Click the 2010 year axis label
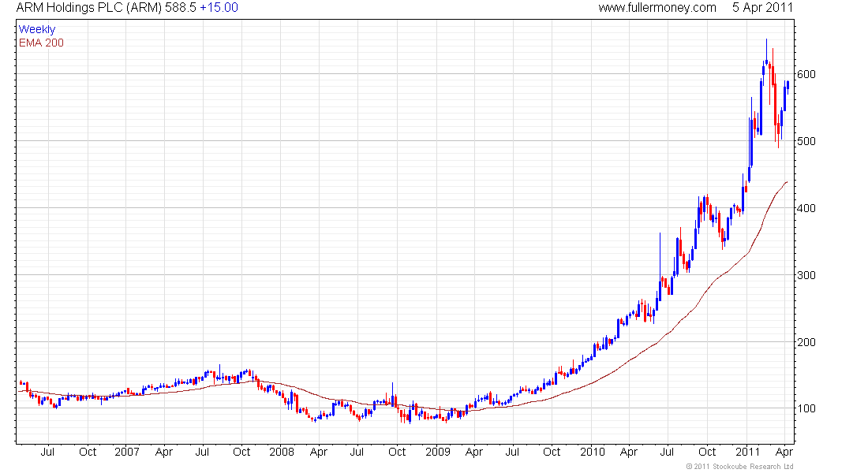Image resolution: width=868 pixels, height=473 pixels. pos(593,452)
